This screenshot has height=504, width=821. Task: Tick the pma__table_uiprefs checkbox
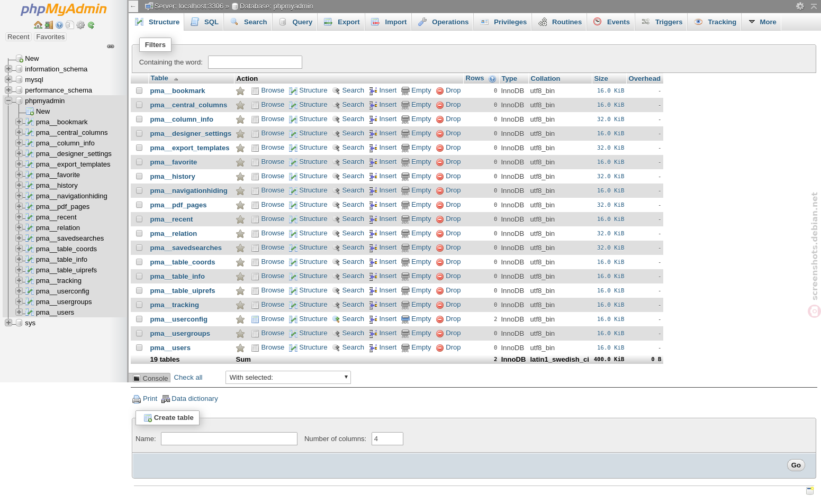coord(139,290)
